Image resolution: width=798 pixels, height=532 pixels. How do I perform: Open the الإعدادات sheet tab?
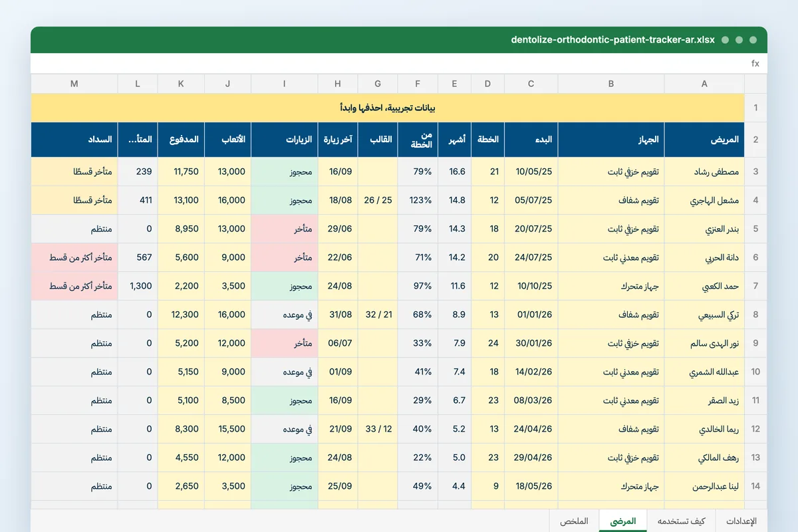(740, 521)
